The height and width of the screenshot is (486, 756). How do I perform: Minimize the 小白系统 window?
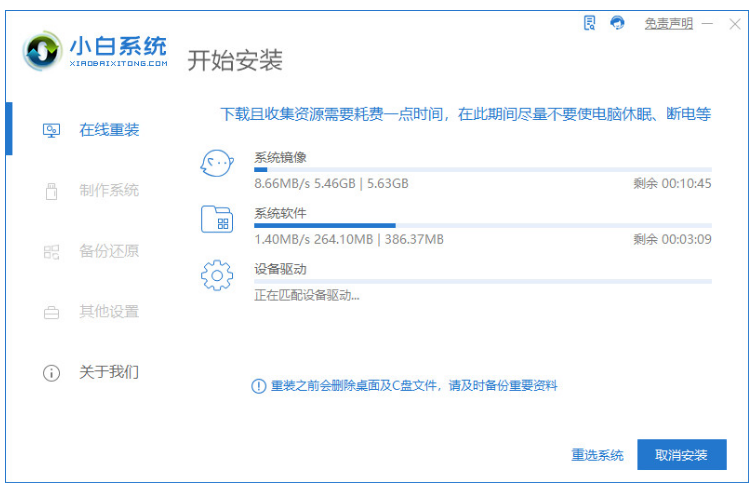707,23
